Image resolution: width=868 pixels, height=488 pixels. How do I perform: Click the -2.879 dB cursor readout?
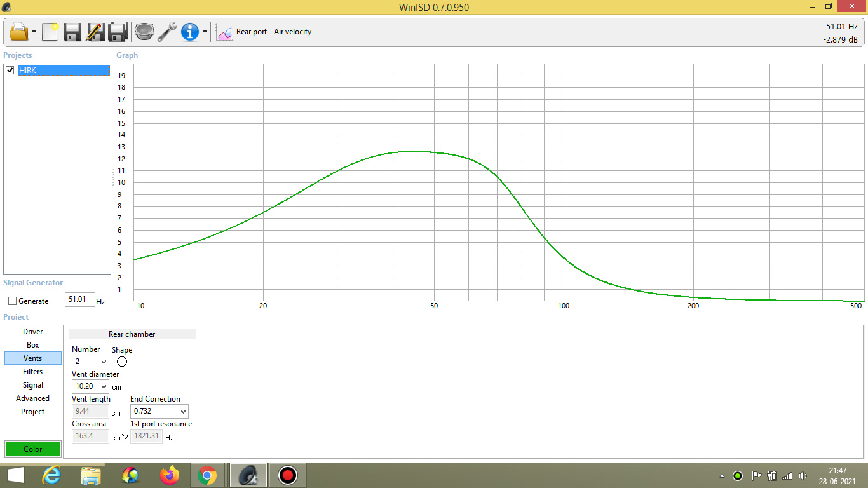[840, 39]
